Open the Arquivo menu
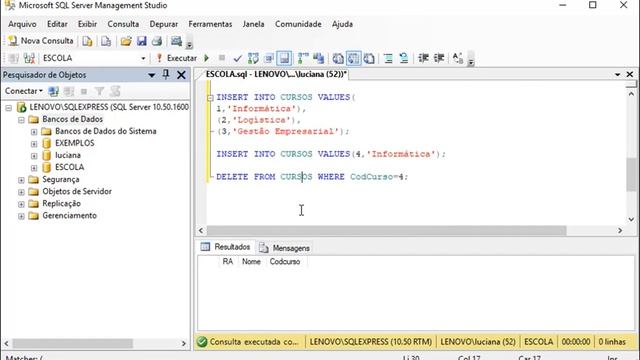 [22, 24]
